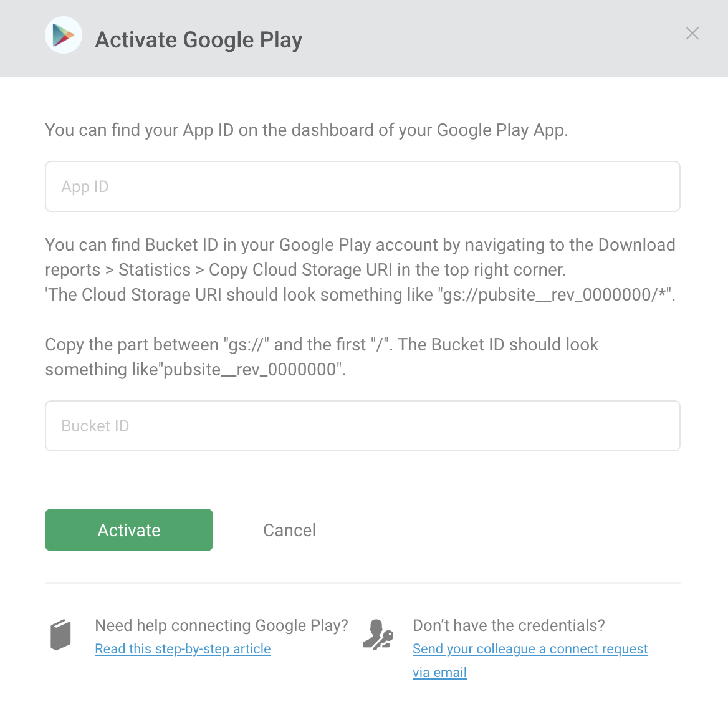Click the Activate Google Play dialog title
Screen dimensions: 728x722
pyautogui.click(x=199, y=40)
